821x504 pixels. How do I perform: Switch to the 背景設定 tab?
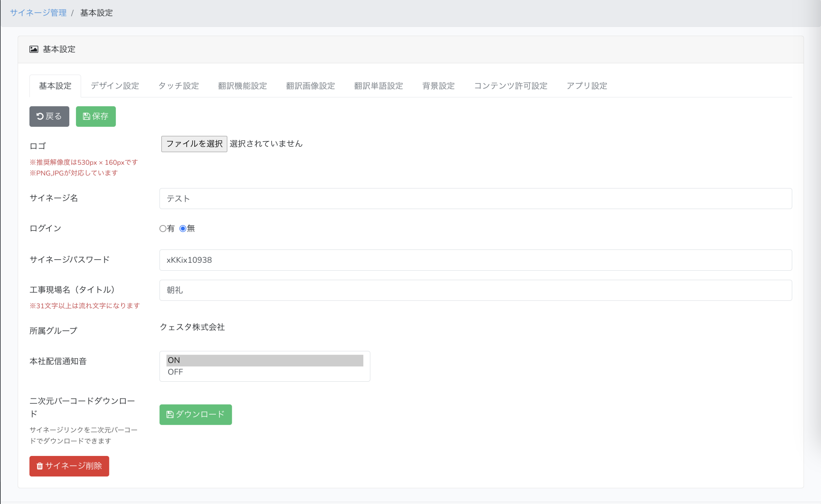tap(438, 86)
